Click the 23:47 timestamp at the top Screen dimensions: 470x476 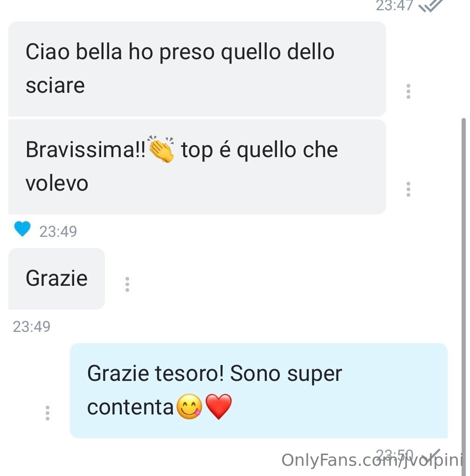394,6
